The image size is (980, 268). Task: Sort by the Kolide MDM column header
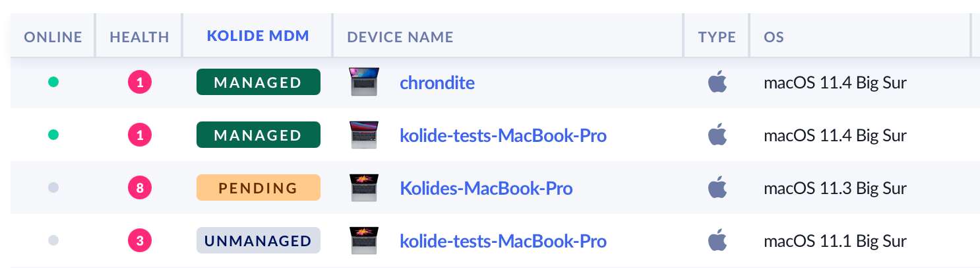(x=258, y=36)
